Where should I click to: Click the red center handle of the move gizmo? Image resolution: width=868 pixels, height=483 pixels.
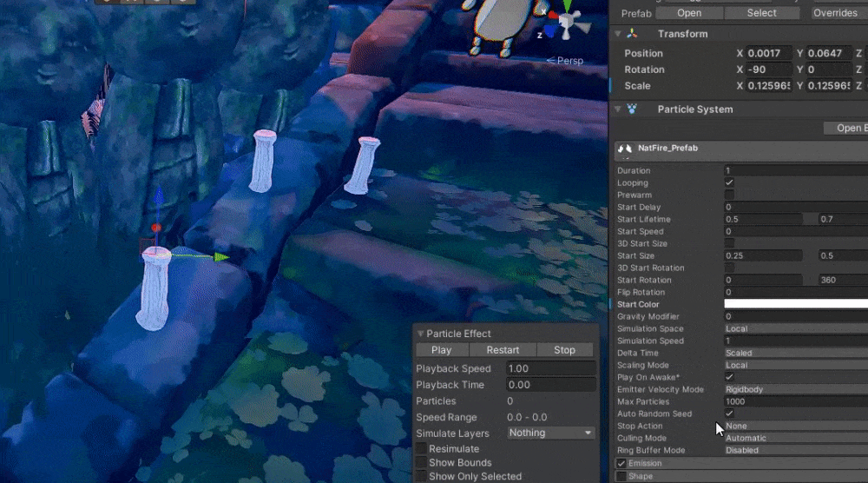point(156,228)
